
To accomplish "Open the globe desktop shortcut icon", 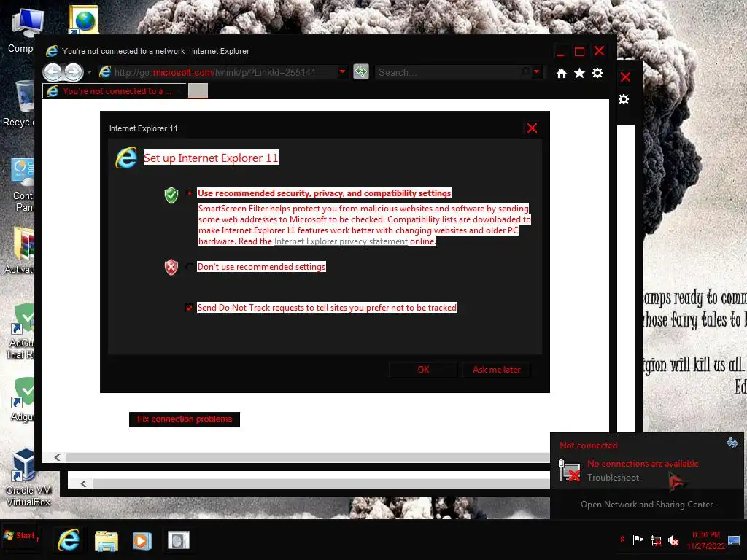I will coord(84,19).
